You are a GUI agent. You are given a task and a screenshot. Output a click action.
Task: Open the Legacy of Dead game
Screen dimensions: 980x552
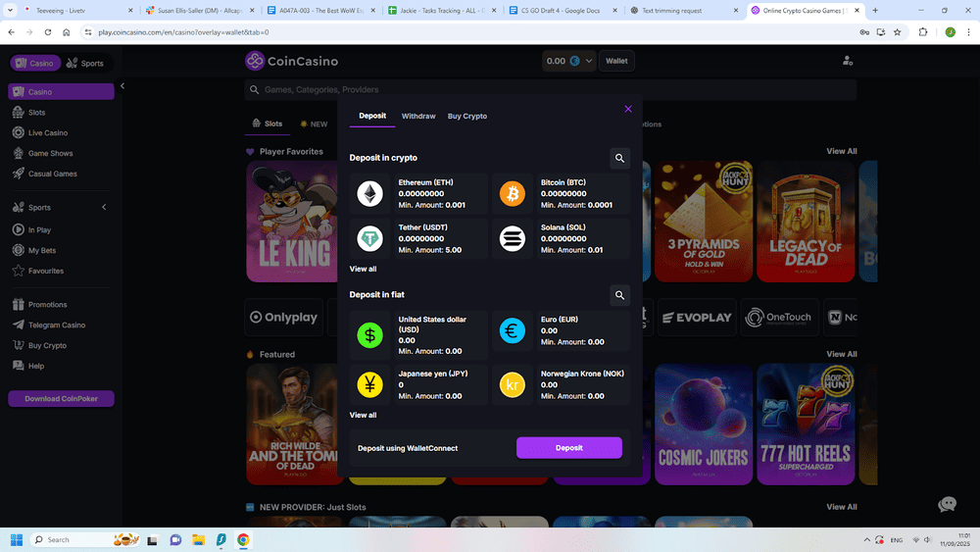click(x=805, y=222)
